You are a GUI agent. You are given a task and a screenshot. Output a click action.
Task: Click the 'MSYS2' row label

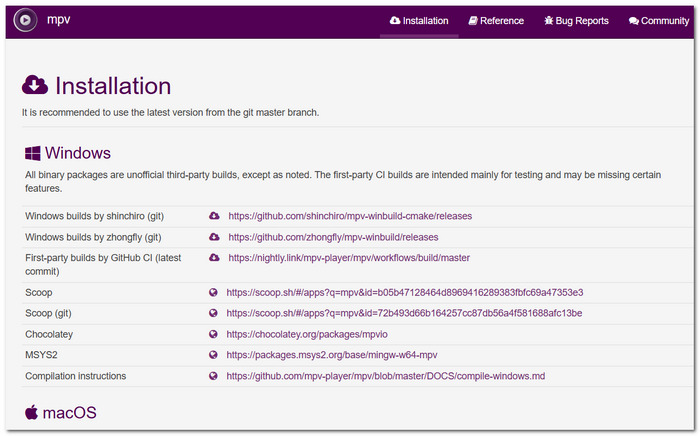[x=41, y=355]
